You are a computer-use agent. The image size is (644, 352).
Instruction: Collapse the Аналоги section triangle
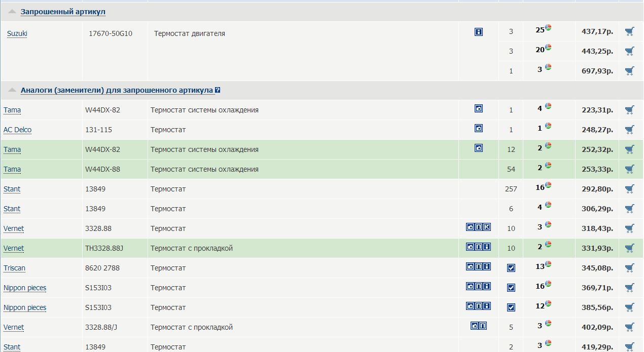click(12, 90)
